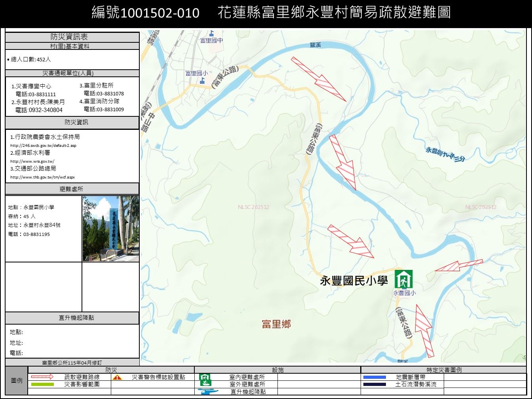
Task: Open the thb.gov.tw road bureau link
Action: point(42,177)
